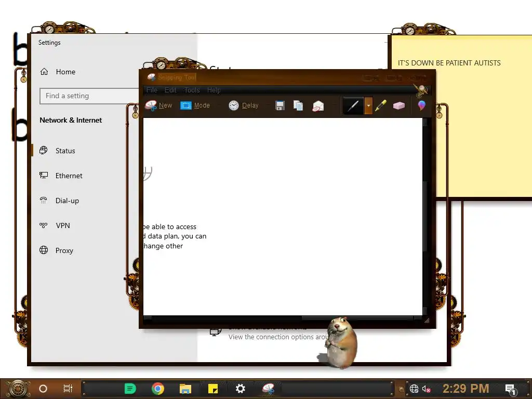Select VPN in Settings sidebar
Viewport: 532px width, 399px height.
[55, 225]
